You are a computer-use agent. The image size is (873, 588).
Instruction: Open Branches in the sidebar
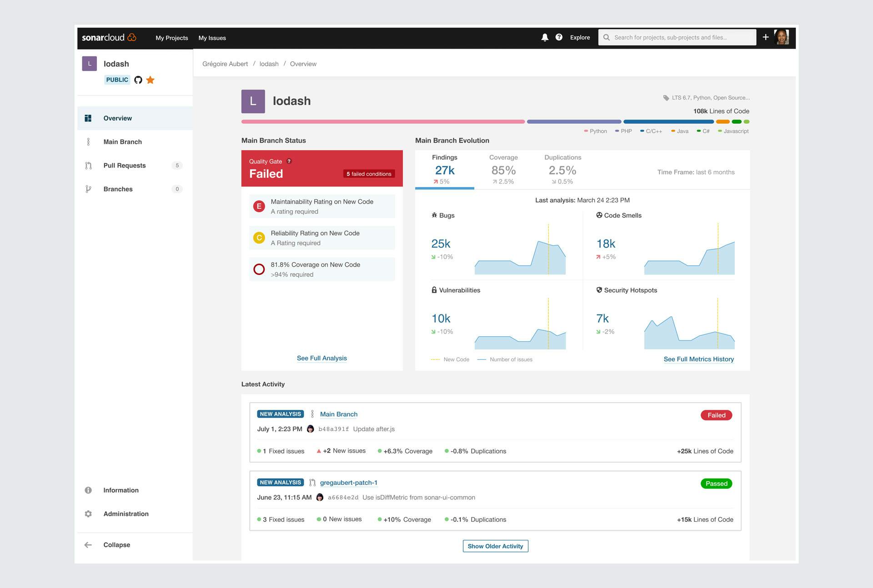135,189
